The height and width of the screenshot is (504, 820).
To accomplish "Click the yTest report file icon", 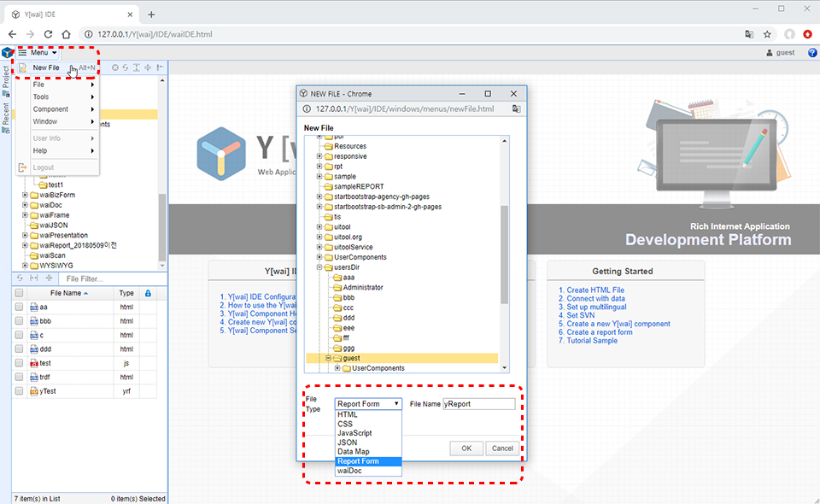I will (34, 391).
